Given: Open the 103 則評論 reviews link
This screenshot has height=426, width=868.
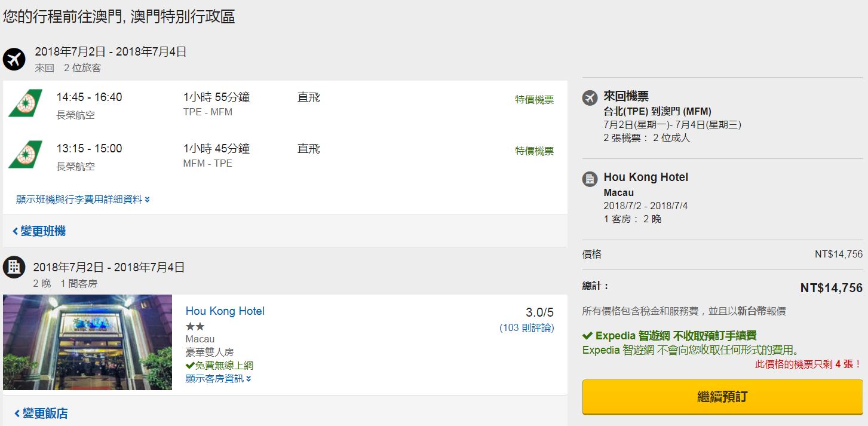Looking at the screenshot, I should pos(527,328).
